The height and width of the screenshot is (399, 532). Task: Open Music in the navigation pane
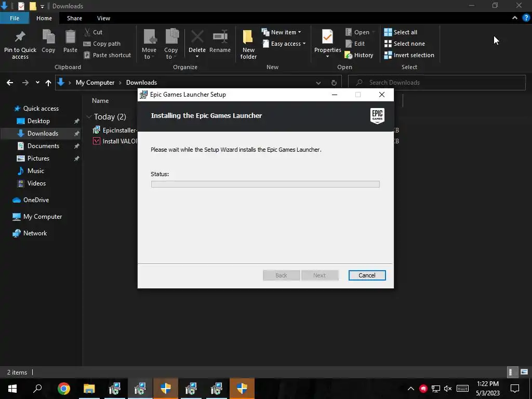[36, 170]
